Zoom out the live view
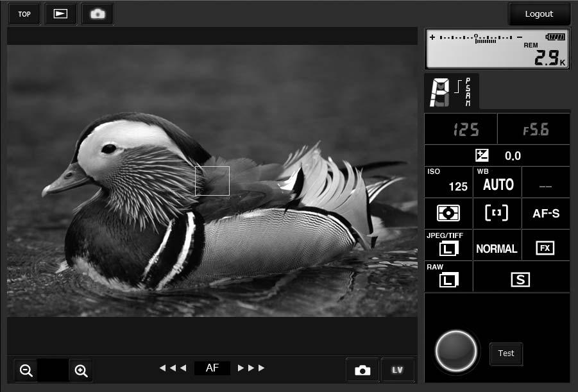 26,370
